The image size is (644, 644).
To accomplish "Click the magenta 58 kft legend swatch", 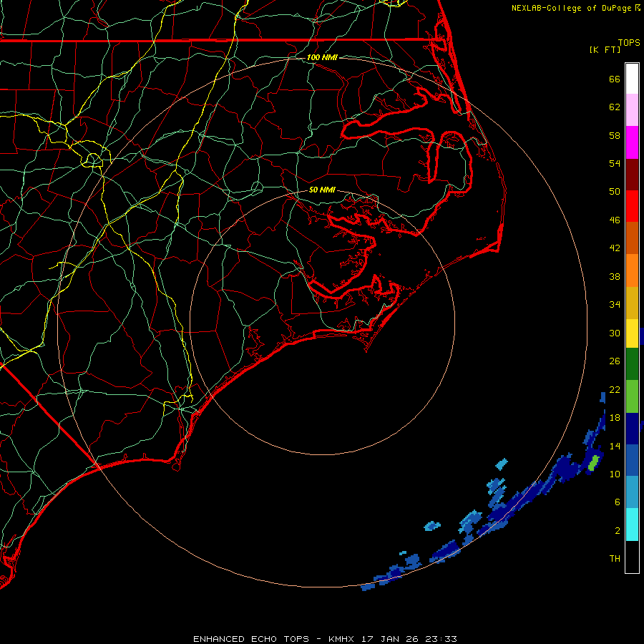I will coord(632,142).
